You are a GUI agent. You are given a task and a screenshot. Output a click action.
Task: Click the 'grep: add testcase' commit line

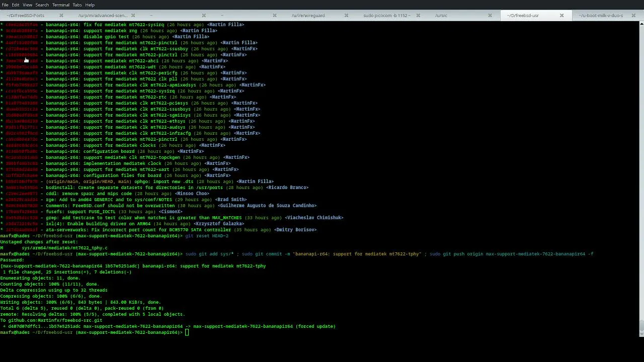pyautogui.click(x=172, y=218)
